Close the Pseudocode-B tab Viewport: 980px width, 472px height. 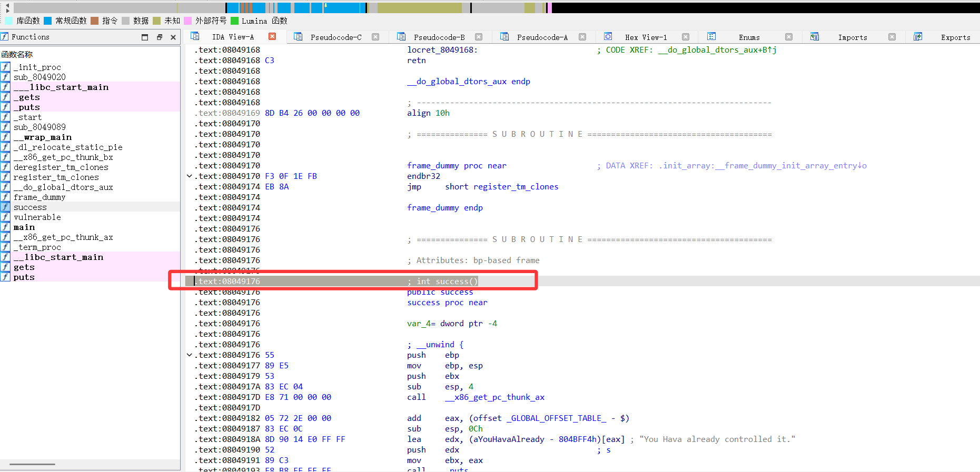[x=479, y=37]
